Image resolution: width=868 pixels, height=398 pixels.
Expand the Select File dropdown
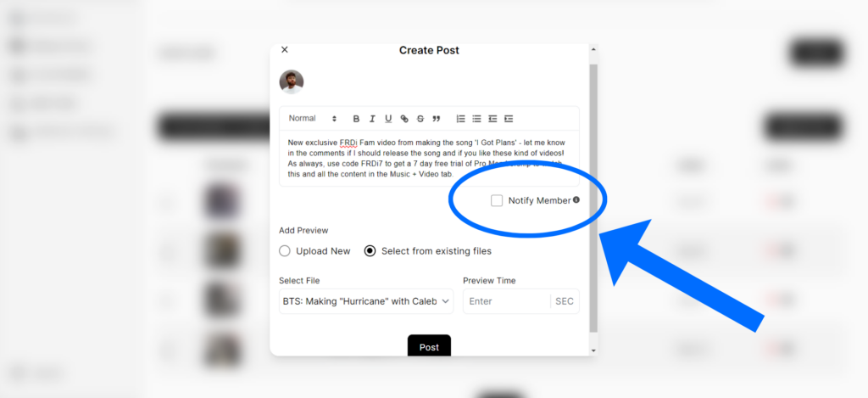point(366,301)
